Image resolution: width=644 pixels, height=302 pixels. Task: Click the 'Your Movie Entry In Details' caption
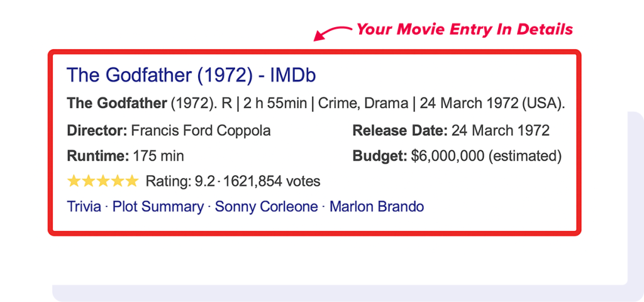[465, 29]
